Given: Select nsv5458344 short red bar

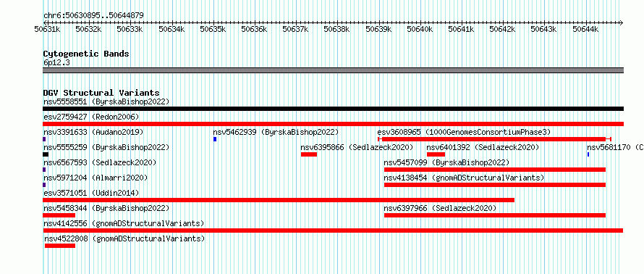Looking at the screenshot, I should coord(59,215).
